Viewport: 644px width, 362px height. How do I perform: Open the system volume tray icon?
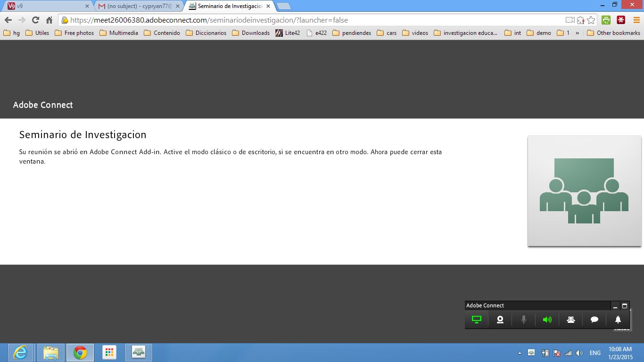click(579, 353)
